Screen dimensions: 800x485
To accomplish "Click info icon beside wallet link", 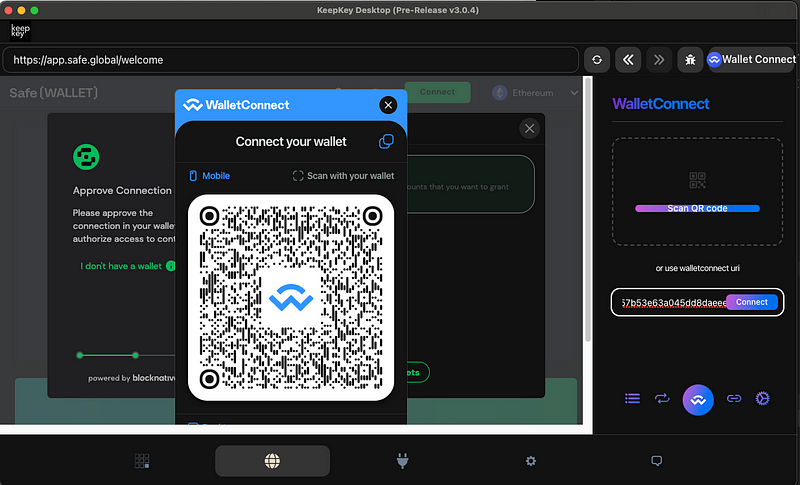I will click(170, 266).
